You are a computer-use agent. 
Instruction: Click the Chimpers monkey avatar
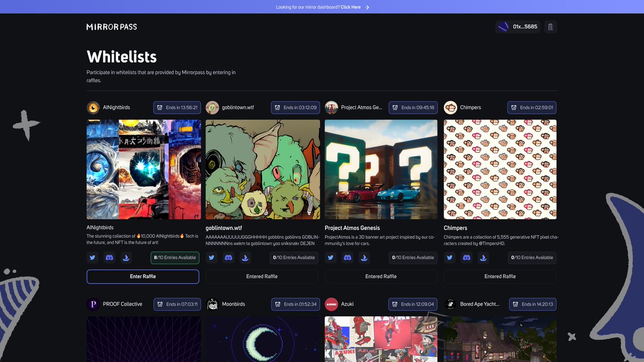pos(451,107)
